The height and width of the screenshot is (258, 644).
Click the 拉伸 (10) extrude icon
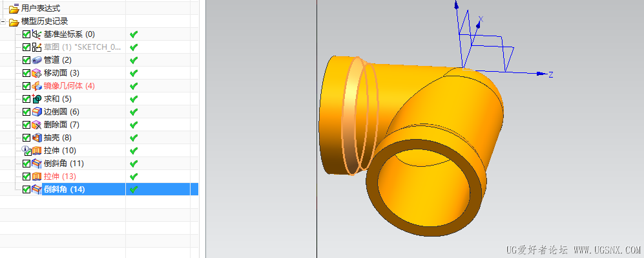click(x=37, y=151)
